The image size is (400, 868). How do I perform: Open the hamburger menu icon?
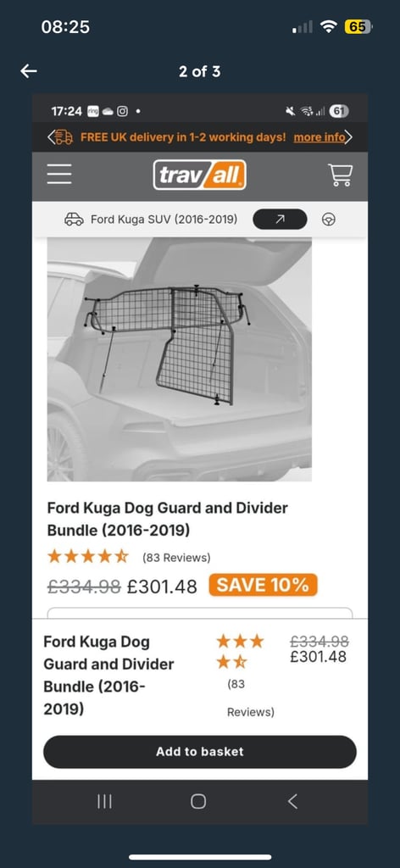tap(59, 174)
